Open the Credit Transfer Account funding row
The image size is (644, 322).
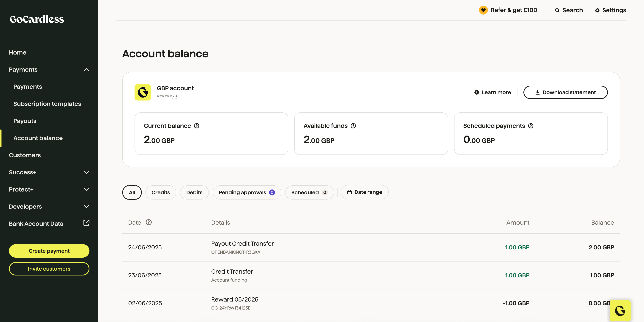(371, 275)
